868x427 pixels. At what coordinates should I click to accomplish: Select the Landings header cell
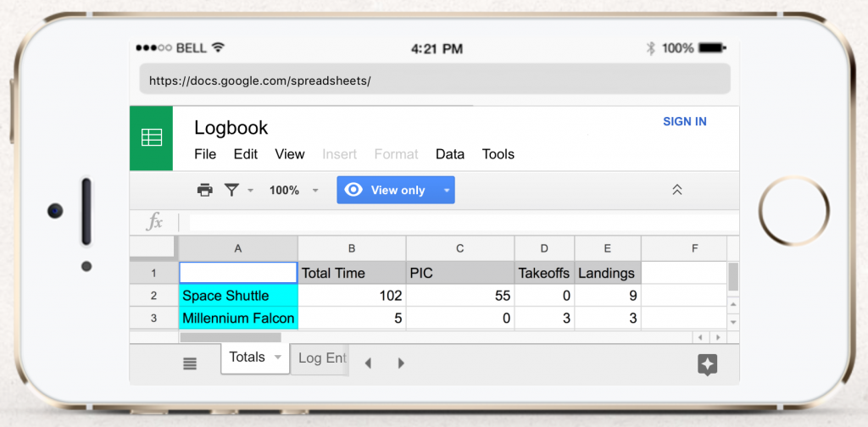click(x=607, y=273)
